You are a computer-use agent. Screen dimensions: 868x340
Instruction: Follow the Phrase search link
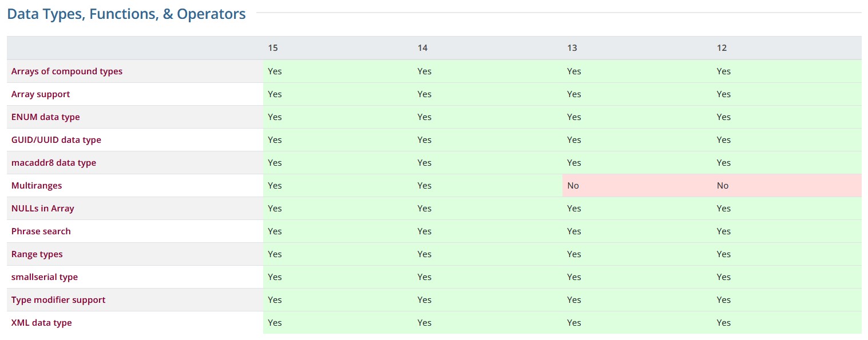pyautogui.click(x=41, y=231)
